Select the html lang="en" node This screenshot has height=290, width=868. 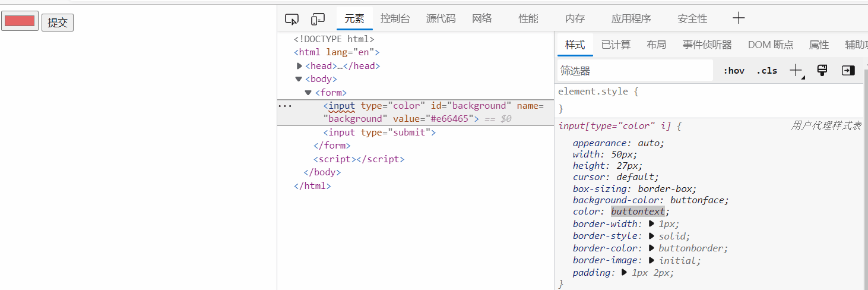pos(337,52)
